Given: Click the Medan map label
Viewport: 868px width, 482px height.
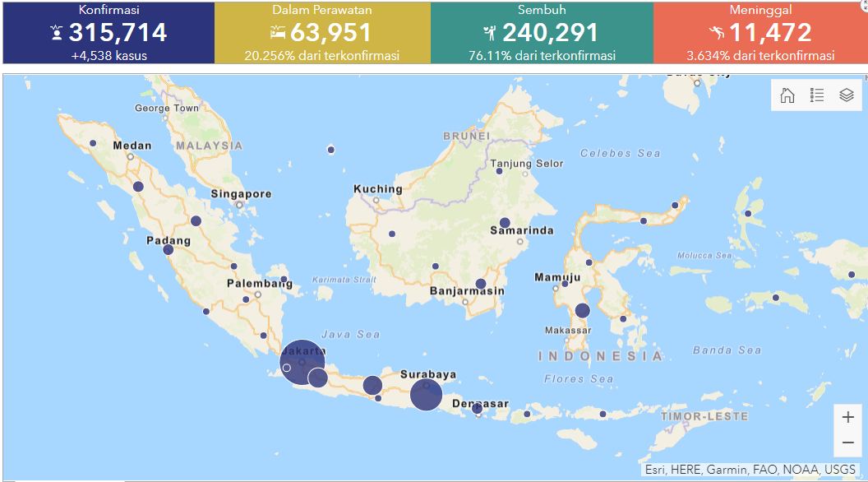Looking at the screenshot, I should pos(132,146).
